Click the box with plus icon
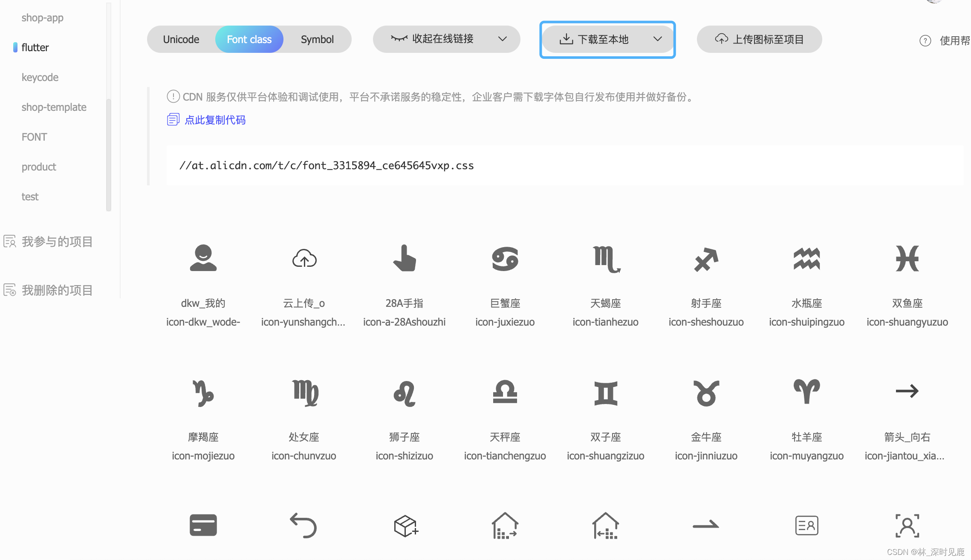Image resolution: width=971 pixels, height=560 pixels. coord(406,526)
